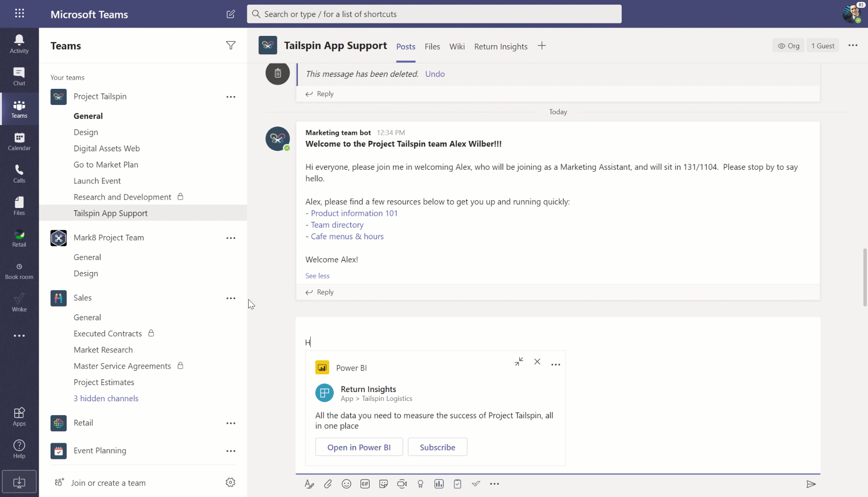Switch to the Files tab

[x=432, y=46]
